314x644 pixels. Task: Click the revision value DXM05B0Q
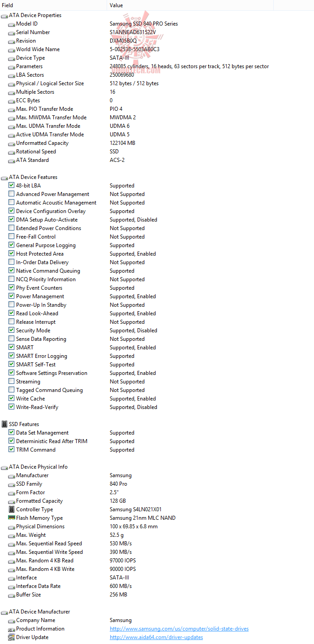[123, 41]
